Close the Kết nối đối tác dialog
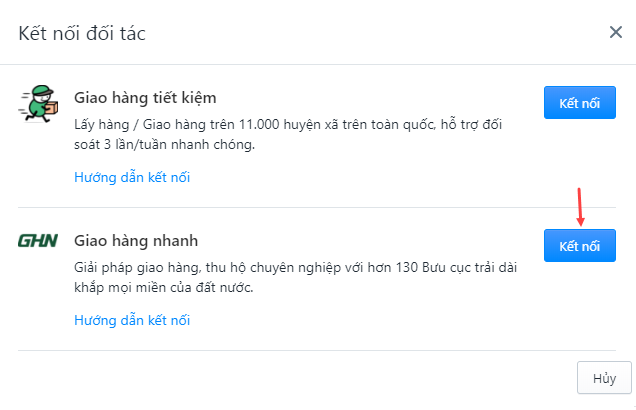The width and height of the screenshot is (636, 410). tap(616, 32)
